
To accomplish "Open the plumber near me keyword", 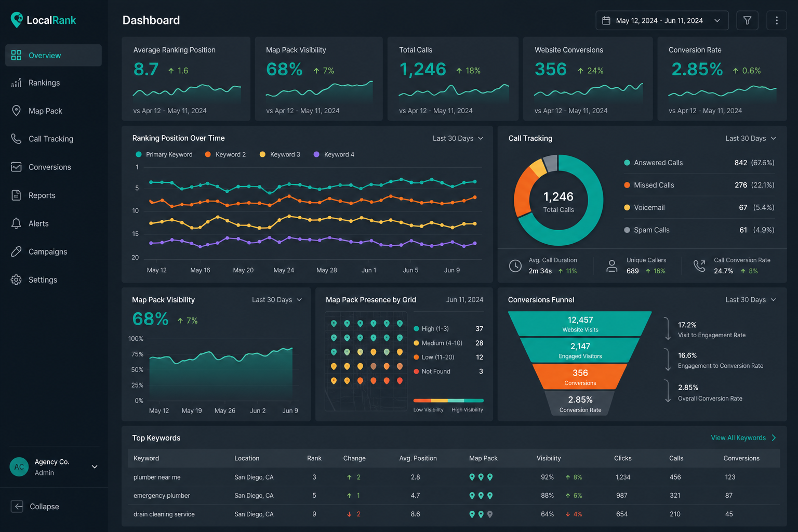I will [x=157, y=477].
